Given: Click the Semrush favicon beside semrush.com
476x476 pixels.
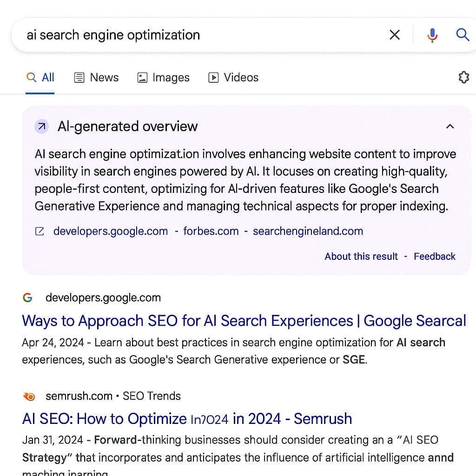Looking at the screenshot, I should click(x=29, y=396).
